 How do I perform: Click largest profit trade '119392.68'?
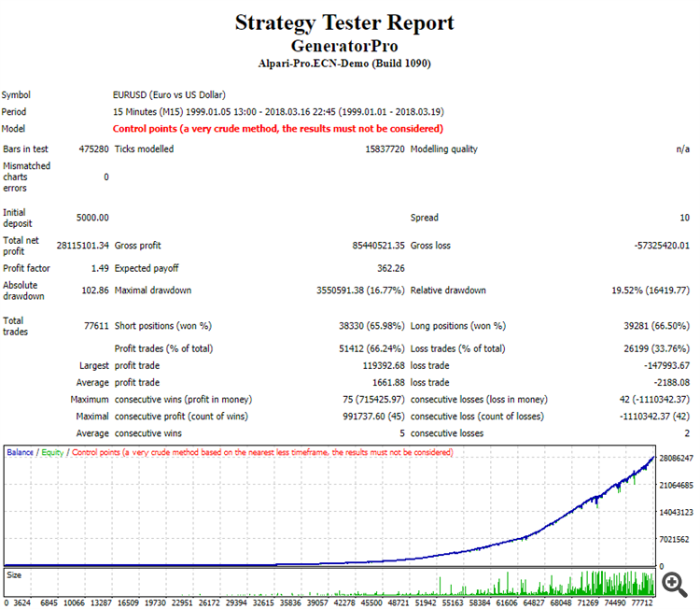click(384, 365)
